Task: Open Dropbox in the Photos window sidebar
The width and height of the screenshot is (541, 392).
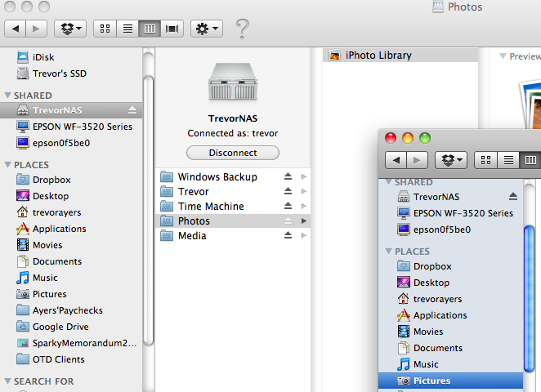Action: (71, 180)
